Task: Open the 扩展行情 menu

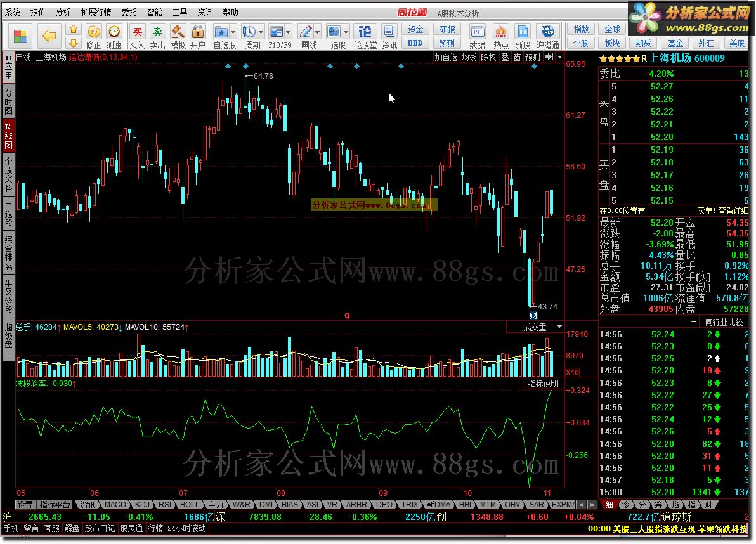Action: tap(96, 12)
